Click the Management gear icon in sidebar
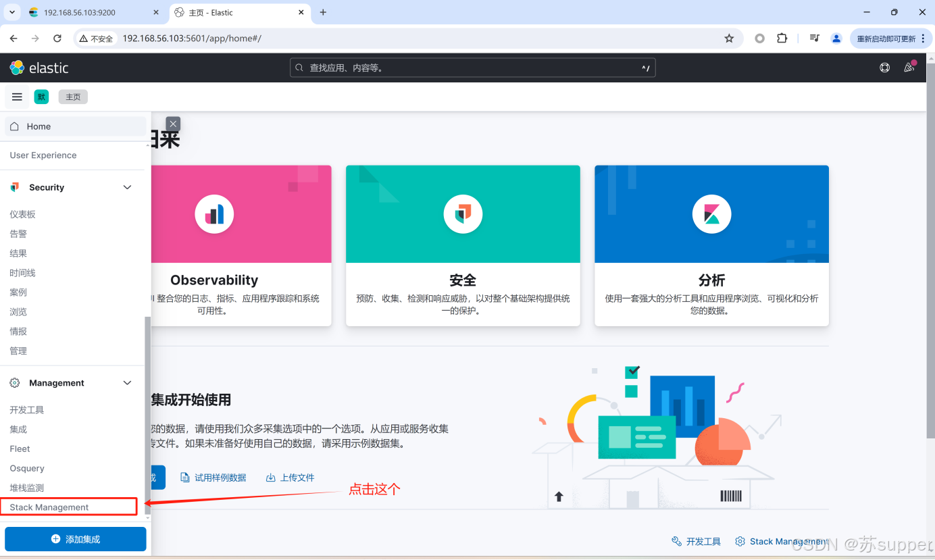935x560 pixels. [15, 383]
